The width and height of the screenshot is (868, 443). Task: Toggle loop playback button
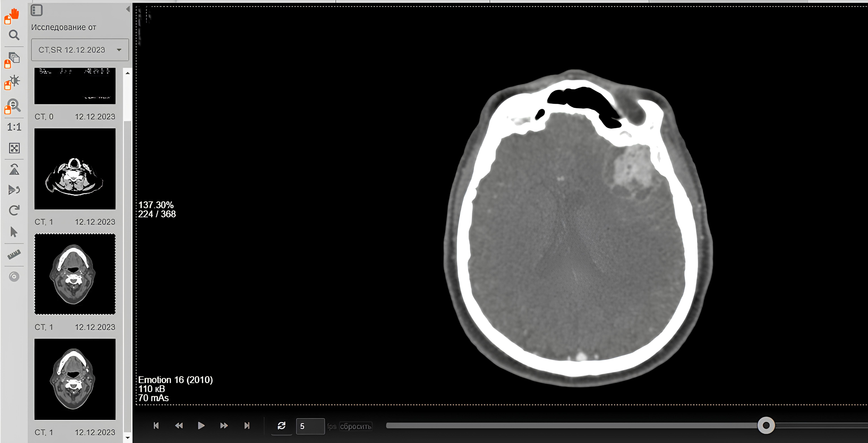pyautogui.click(x=282, y=426)
